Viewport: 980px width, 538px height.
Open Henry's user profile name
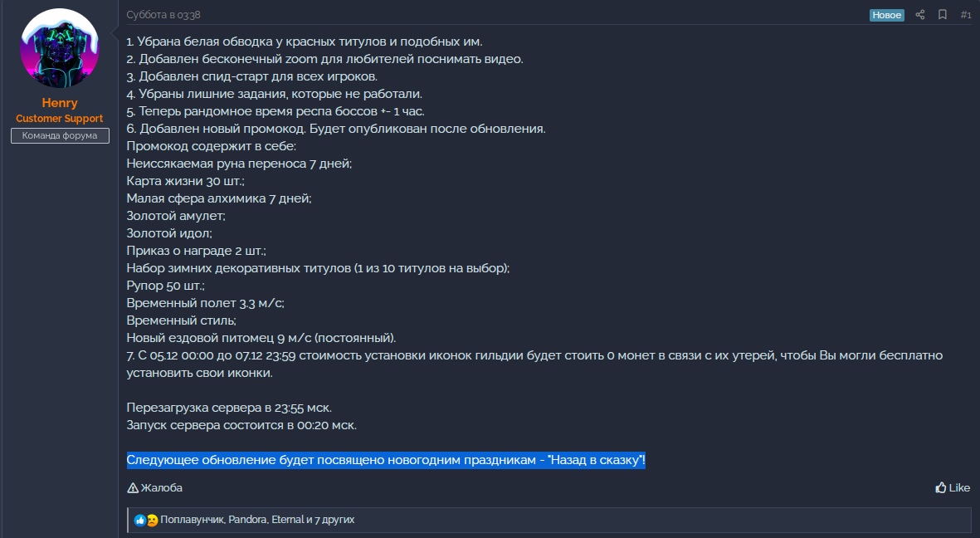tap(60, 103)
